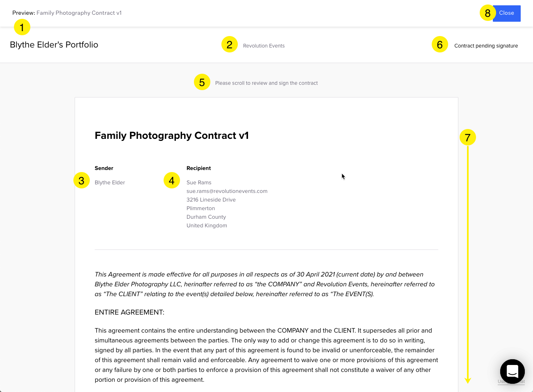
Task: Click the recipient email sue.rams@revolutionevents.com
Action: (x=227, y=191)
